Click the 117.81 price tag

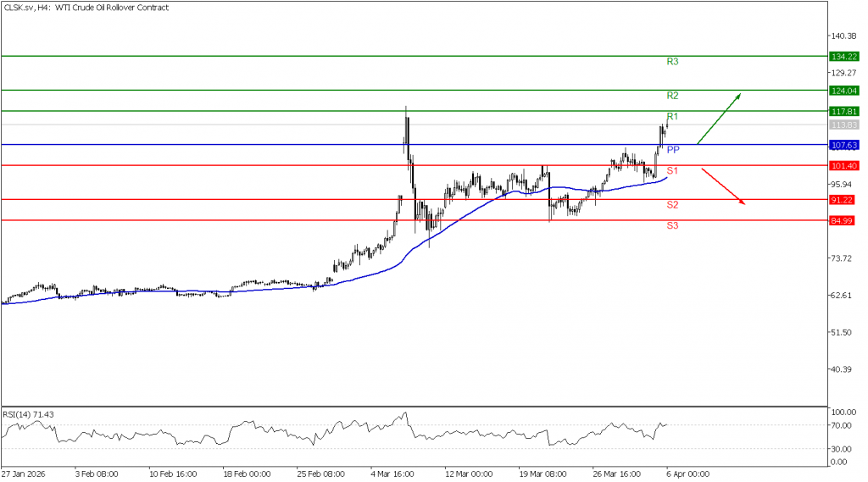click(x=843, y=111)
